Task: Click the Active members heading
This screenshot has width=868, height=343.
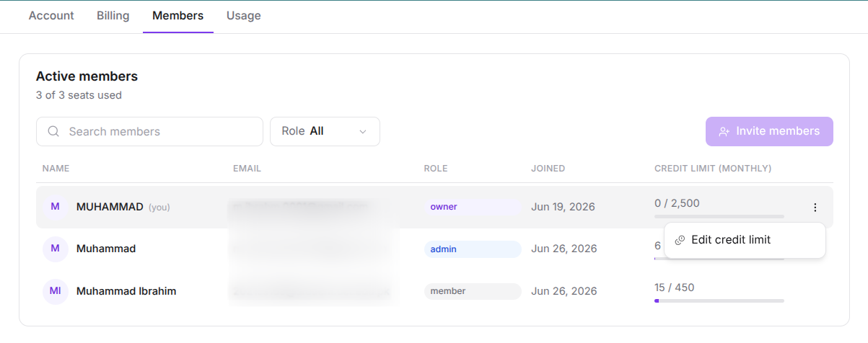Action: coord(87,76)
